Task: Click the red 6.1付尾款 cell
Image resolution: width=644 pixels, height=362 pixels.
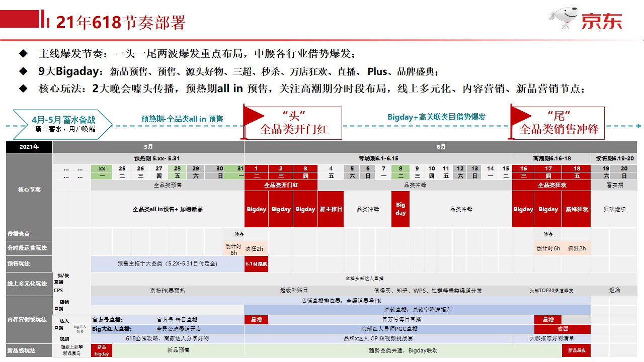Action: point(257,263)
